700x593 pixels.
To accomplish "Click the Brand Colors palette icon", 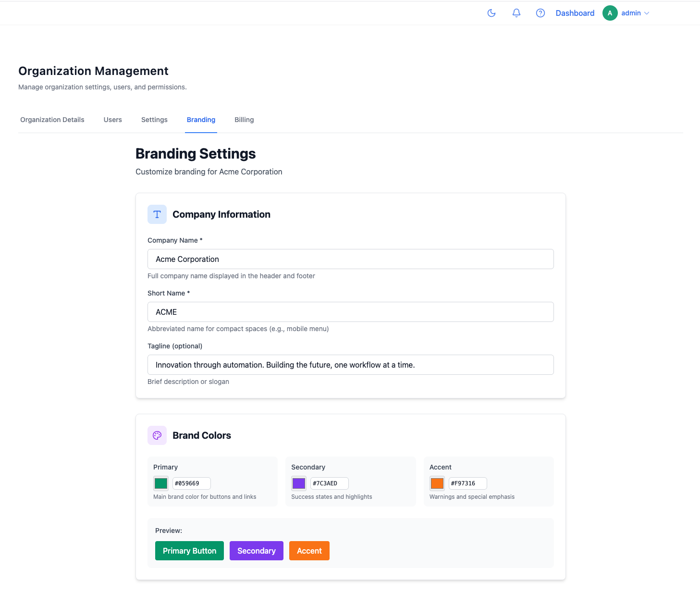I will click(x=157, y=435).
